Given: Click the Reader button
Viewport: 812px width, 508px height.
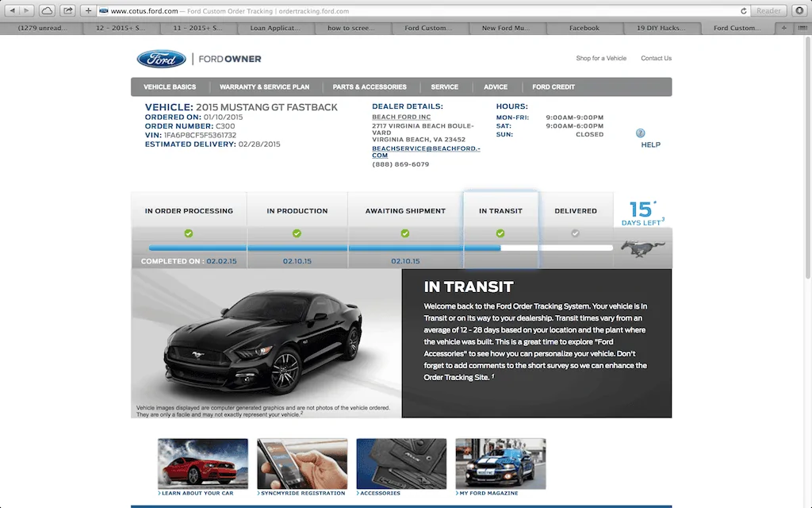Looking at the screenshot, I should [768, 10].
